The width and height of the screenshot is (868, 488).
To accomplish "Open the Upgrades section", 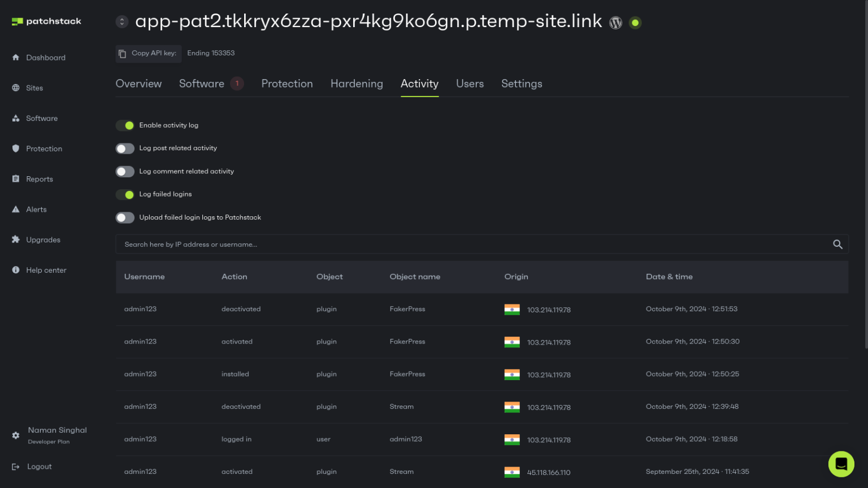I will pyautogui.click(x=43, y=239).
